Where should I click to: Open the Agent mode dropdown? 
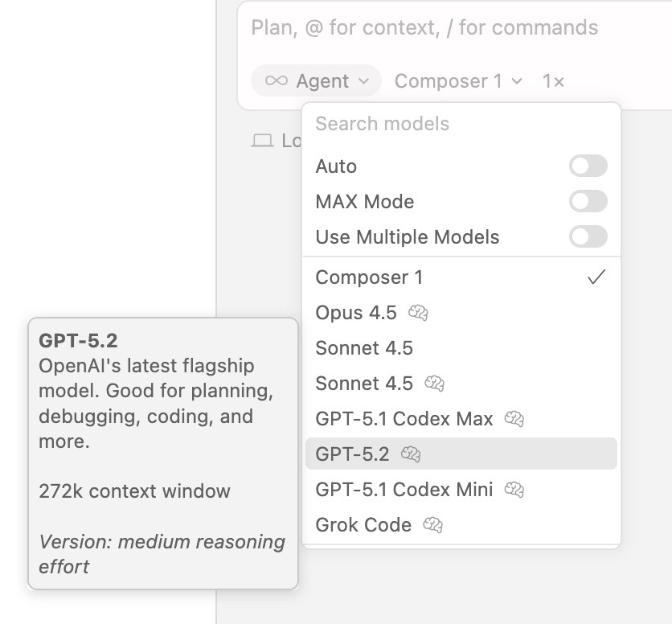pyautogui.click(x=316, y=81)
